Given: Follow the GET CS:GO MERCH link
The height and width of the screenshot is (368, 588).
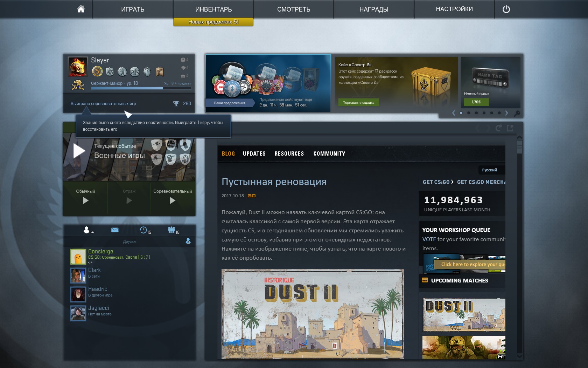Looking at the screenshot, I should (x=481, y=182).
